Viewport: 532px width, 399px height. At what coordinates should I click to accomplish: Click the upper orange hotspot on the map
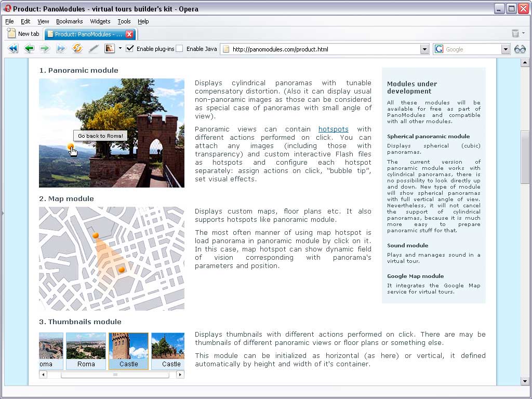96,235
